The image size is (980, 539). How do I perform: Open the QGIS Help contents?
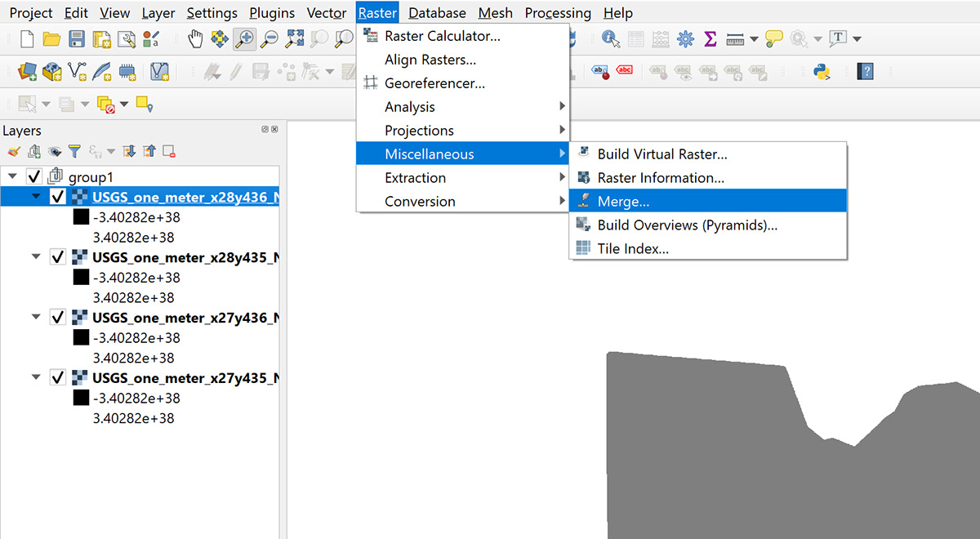865,72
